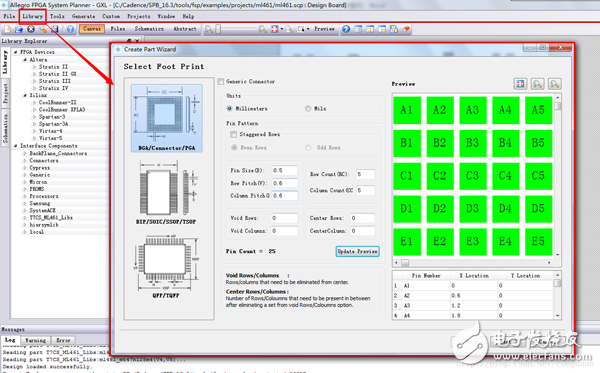Click the zoom out magnifier icon
Screen dimensions: 600x373
(x=209, y=29)
